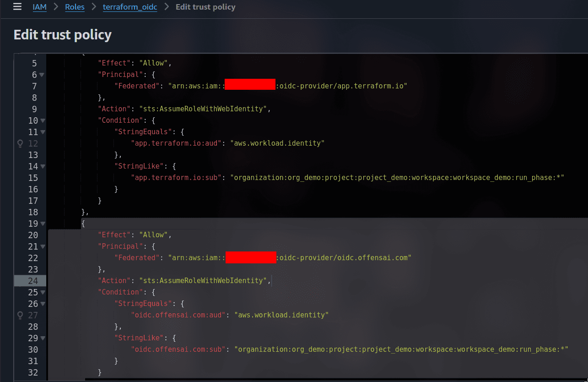Click the lightbulb hint on line 12
The image size is (588, 382).
(20, 143)
